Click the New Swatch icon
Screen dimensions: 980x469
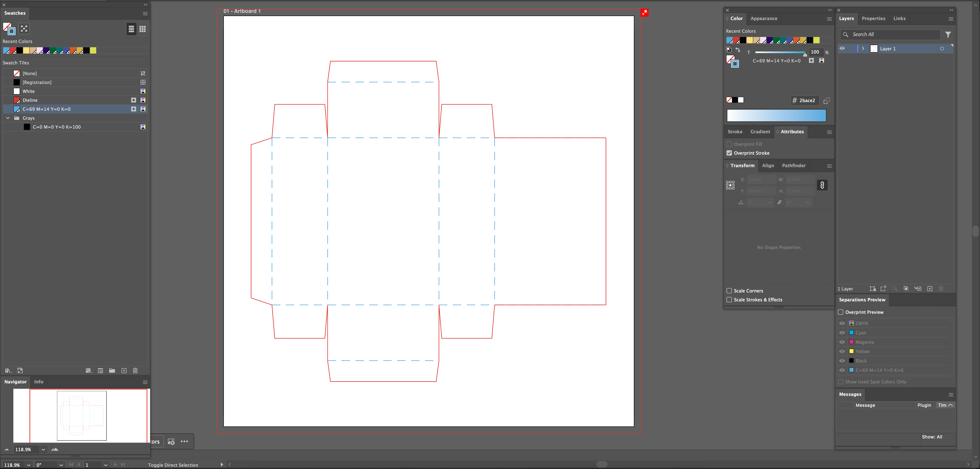[x=124, y=370]
